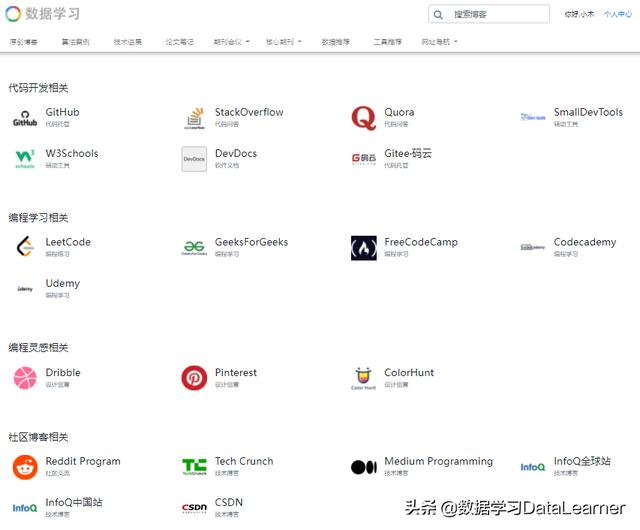Screen dimensions: 640x530
Task: Click the 代码开发相关 section heading
Action: pos(38,88)
